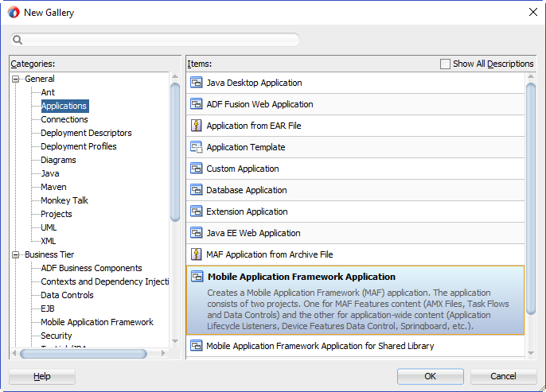Screen dimensions: 546x392
Task: Select Mobile Application Framework category
Action: pyautogui.click(x=97, y=323)
